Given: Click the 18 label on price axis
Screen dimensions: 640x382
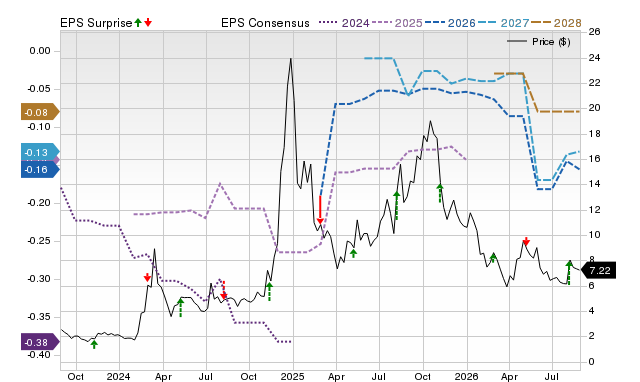Looking at the screenshot, I should pos(595,134).
